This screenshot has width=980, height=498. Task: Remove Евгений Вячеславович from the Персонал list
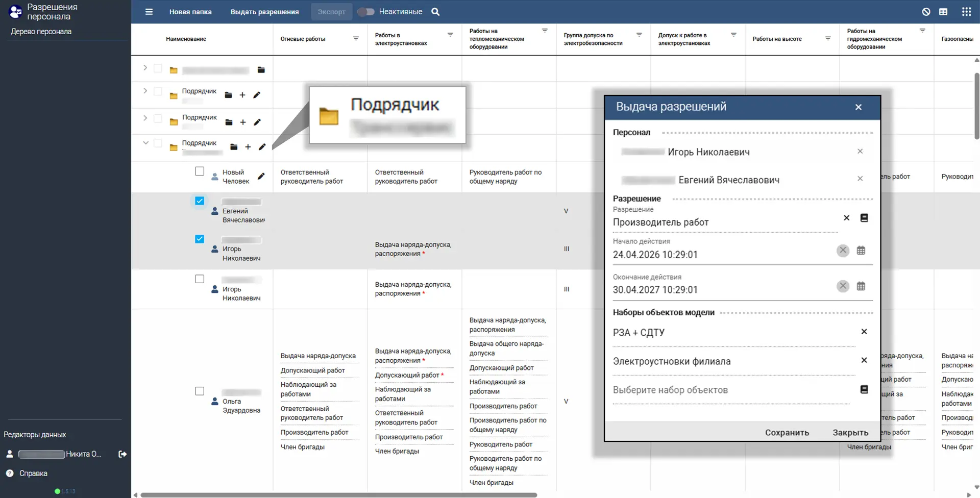click(860, 179)
